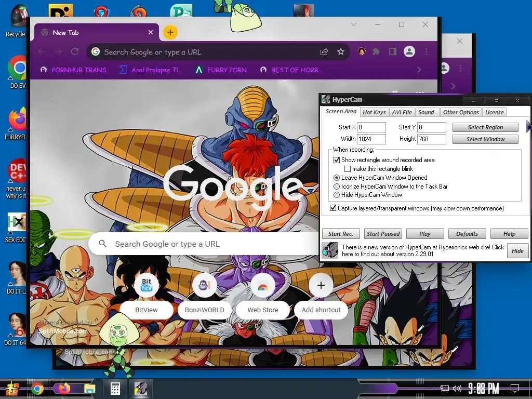Open the Web Store shortcut tile
532x399 pixels.
click(262, 294)
